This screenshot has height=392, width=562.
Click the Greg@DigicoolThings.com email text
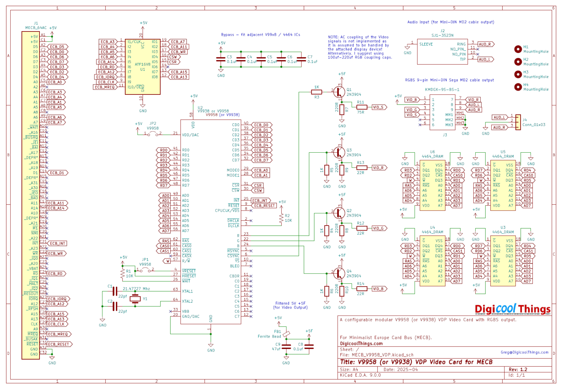524,352
